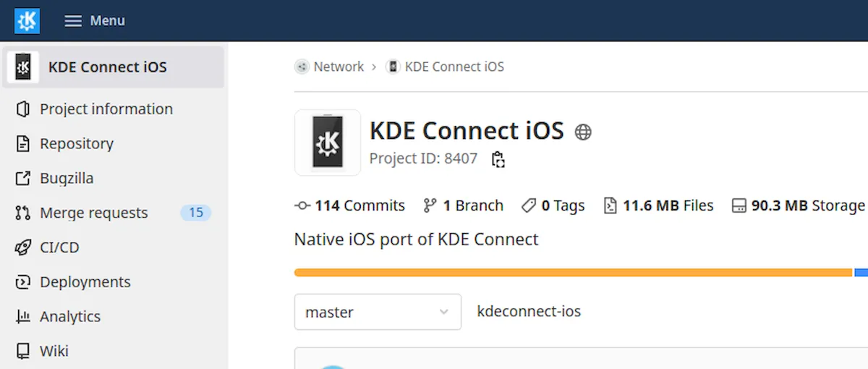Click the sidebar KDE Connect iOS avatar

pos(23,67)
